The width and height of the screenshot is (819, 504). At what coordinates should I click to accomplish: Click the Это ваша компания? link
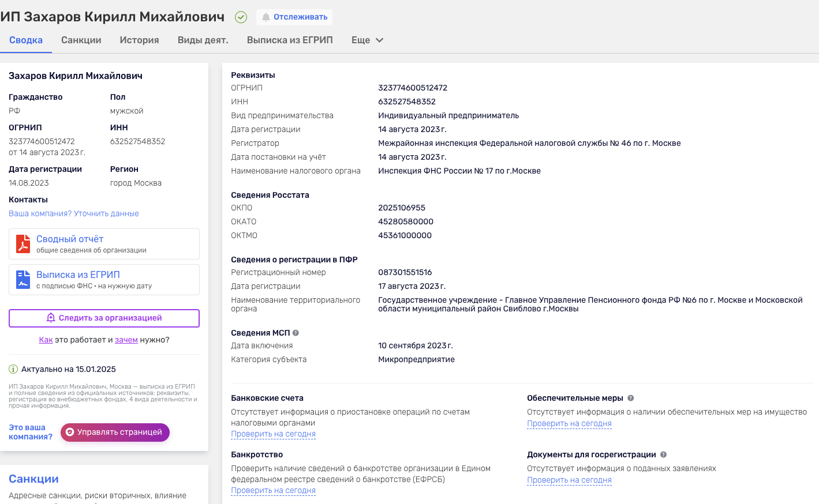tap(31, 432)
